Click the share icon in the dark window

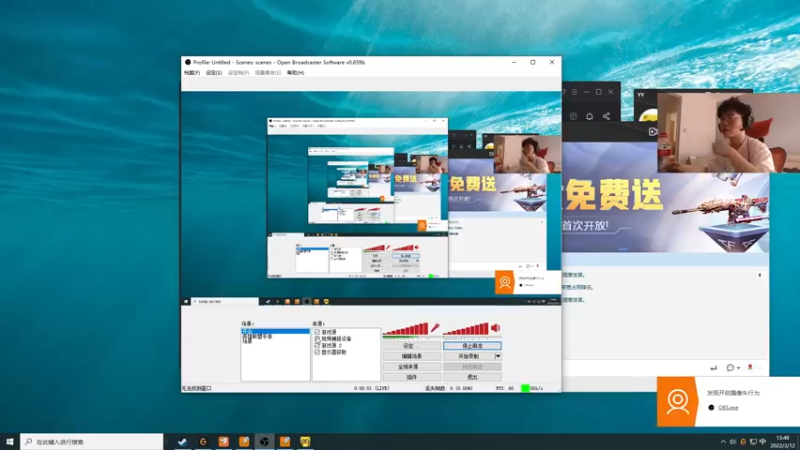point(606,116)
